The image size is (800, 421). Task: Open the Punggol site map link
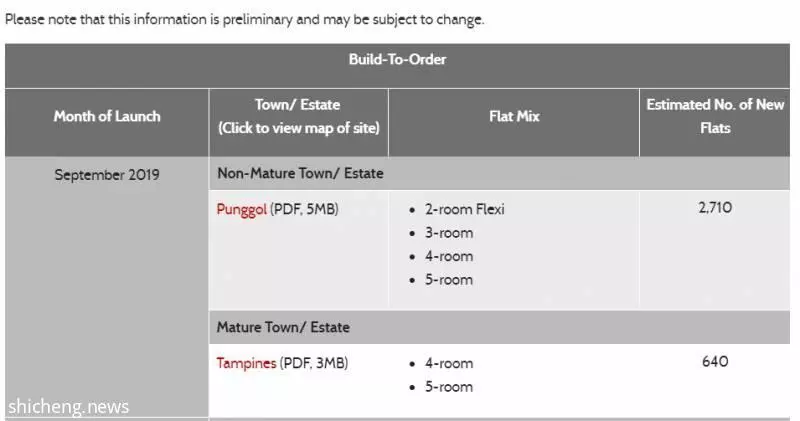[241, 210]
